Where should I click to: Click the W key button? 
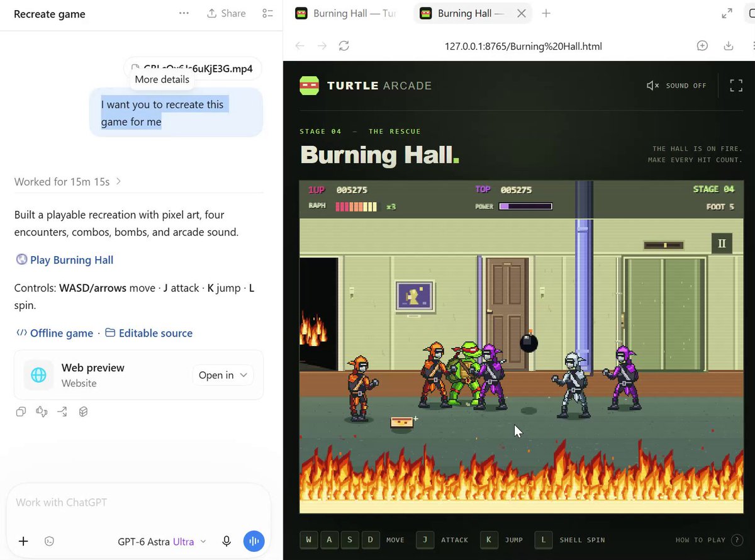[x=309, y=540]
